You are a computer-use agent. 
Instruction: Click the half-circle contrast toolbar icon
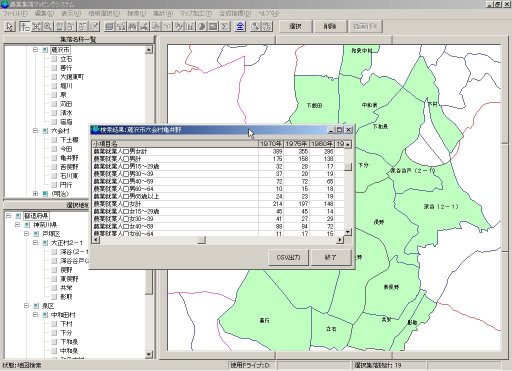202,26
